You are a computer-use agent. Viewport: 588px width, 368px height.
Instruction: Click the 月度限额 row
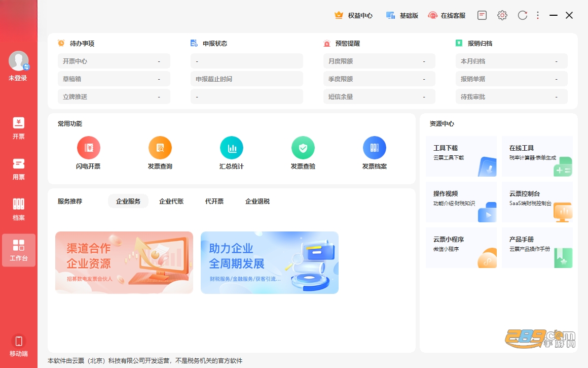(379, 61)
